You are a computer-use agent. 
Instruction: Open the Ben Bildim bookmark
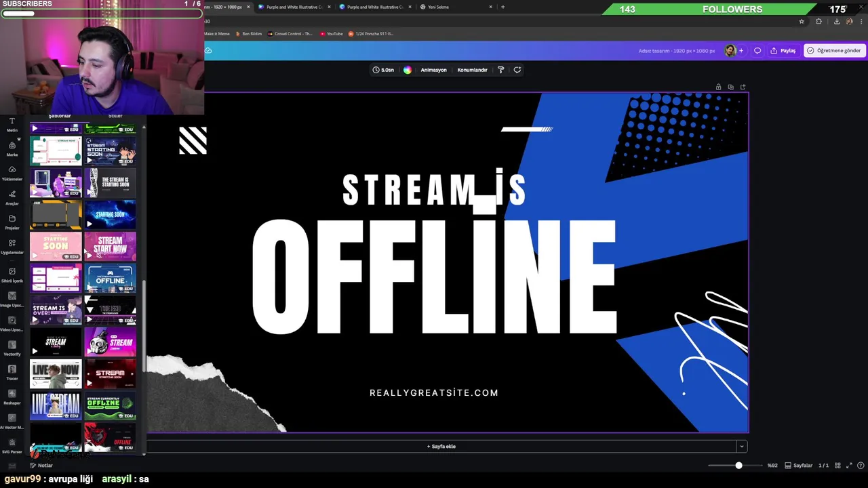[248, 34]
